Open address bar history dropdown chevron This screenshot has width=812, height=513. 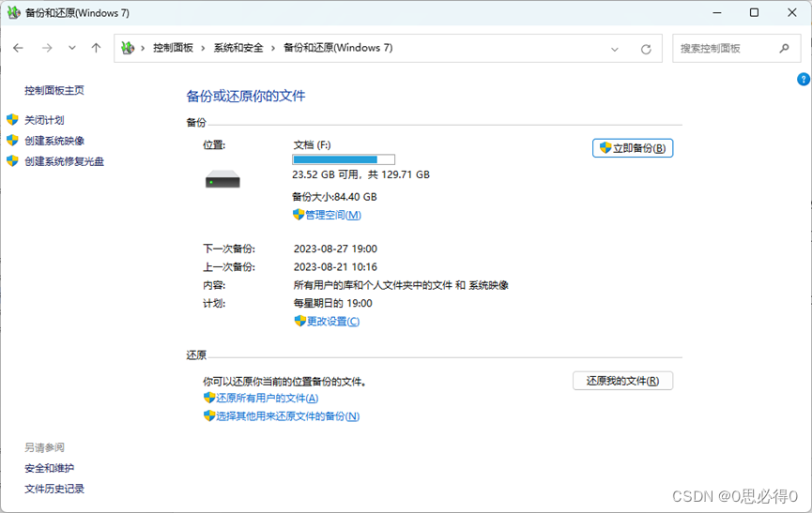pos(615,50)
